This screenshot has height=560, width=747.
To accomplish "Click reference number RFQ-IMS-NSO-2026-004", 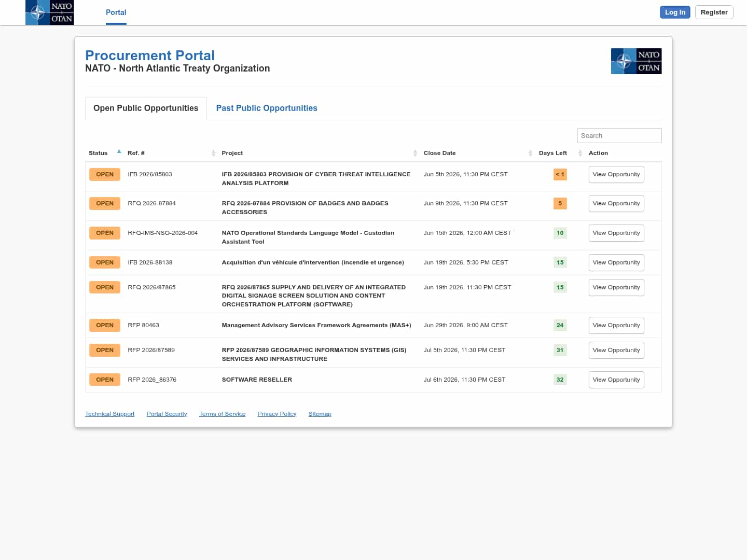I will pos(163,233).
